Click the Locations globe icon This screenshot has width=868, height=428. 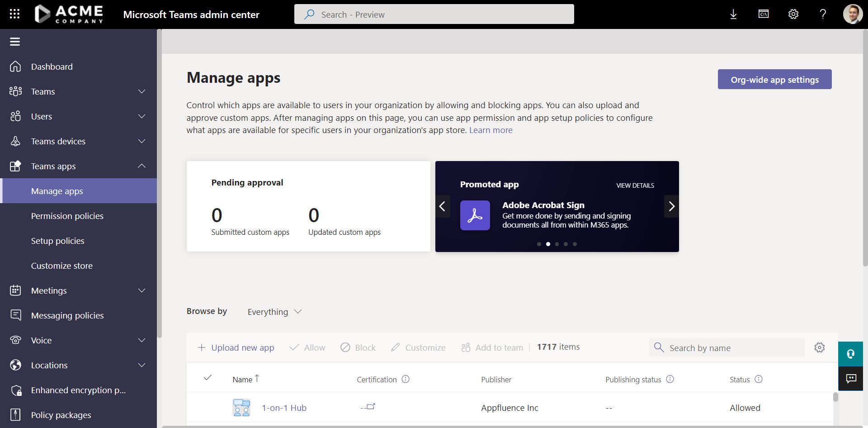(15, 365)
